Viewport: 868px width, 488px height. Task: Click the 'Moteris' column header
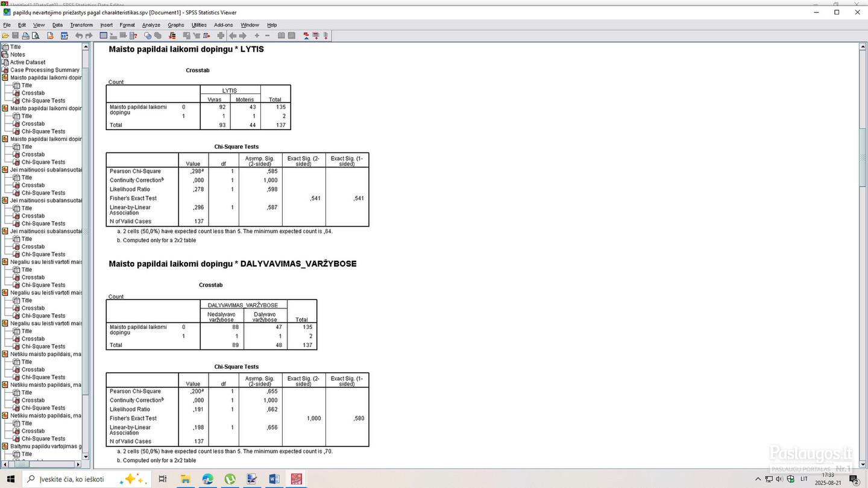click(x=245, y=99)
